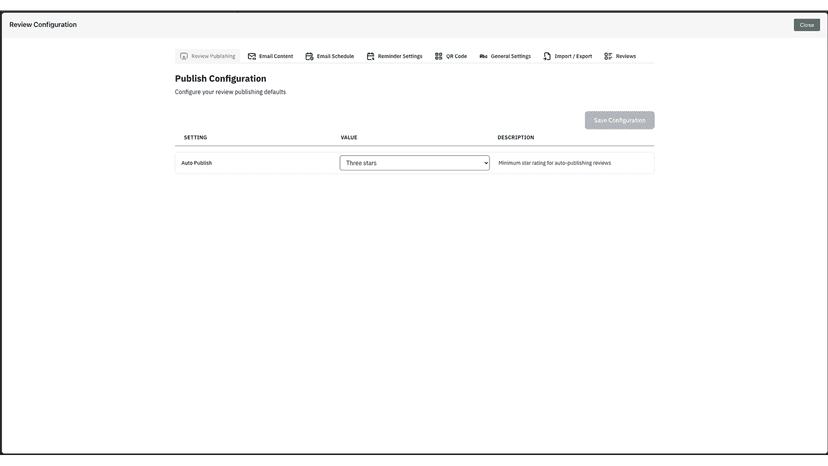Click the Review Configuration dialog title
Viewport: 828px width, 466px height.
43,24
